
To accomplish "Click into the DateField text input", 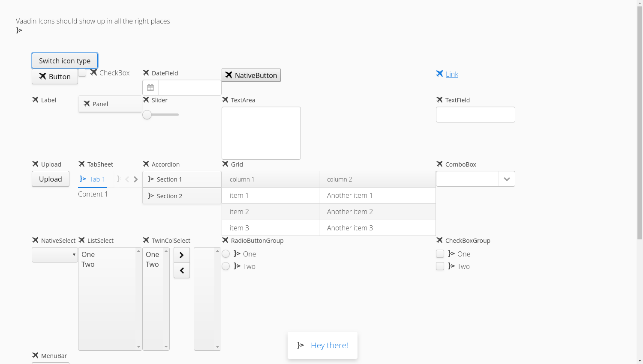I will 190,87.
